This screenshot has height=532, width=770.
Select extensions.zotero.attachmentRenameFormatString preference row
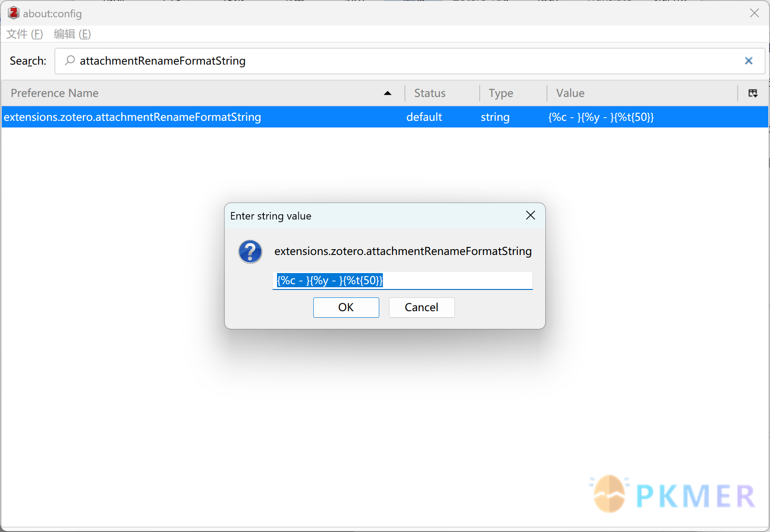coord(385,117)
